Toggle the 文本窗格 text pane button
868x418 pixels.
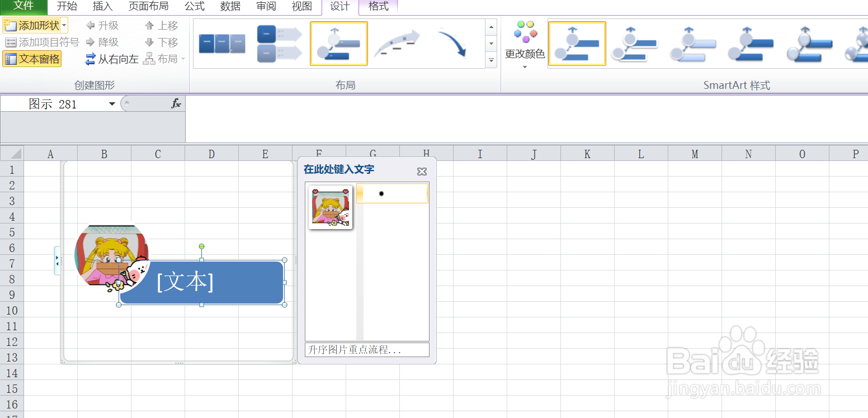(32, 59)
